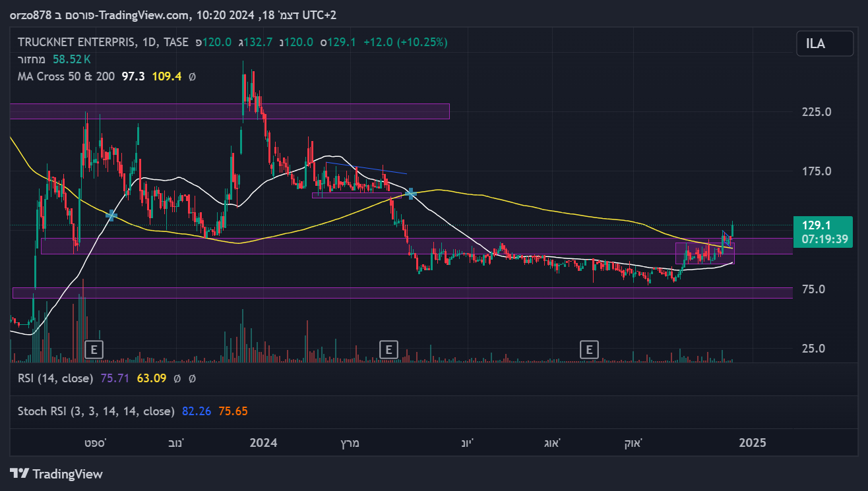868x491 pixels.
Task: Click the ספט' time axis label
Action: tap(97, 443)
